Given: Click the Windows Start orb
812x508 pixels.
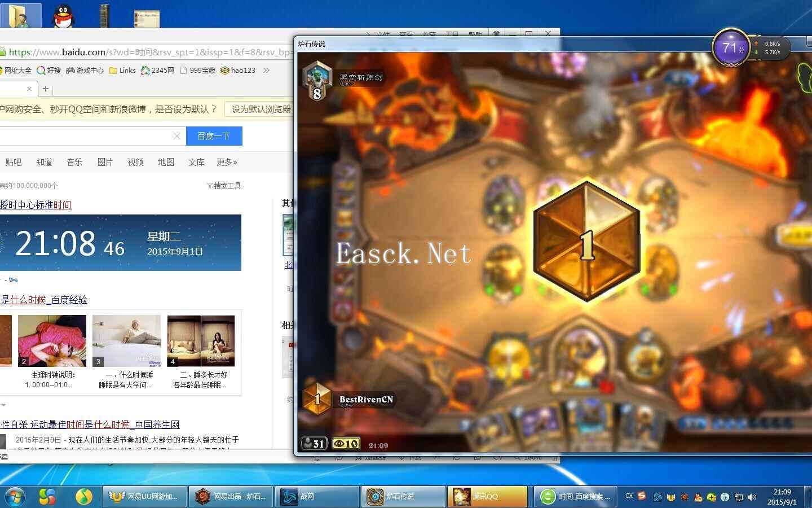Looking at the screenshot, I should [x=15, y=497].
